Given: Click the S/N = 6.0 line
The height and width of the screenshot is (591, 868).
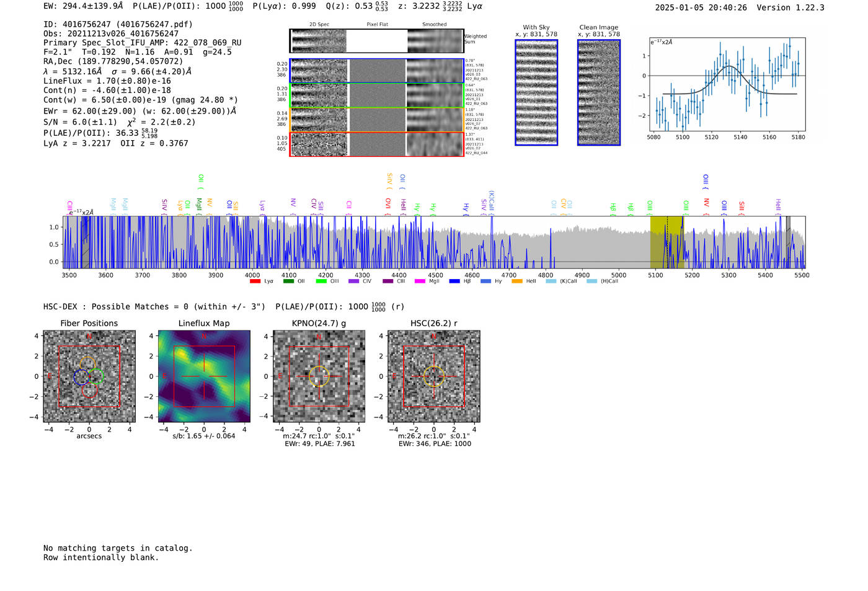Looking at the screenshot, I should [120, 122].
